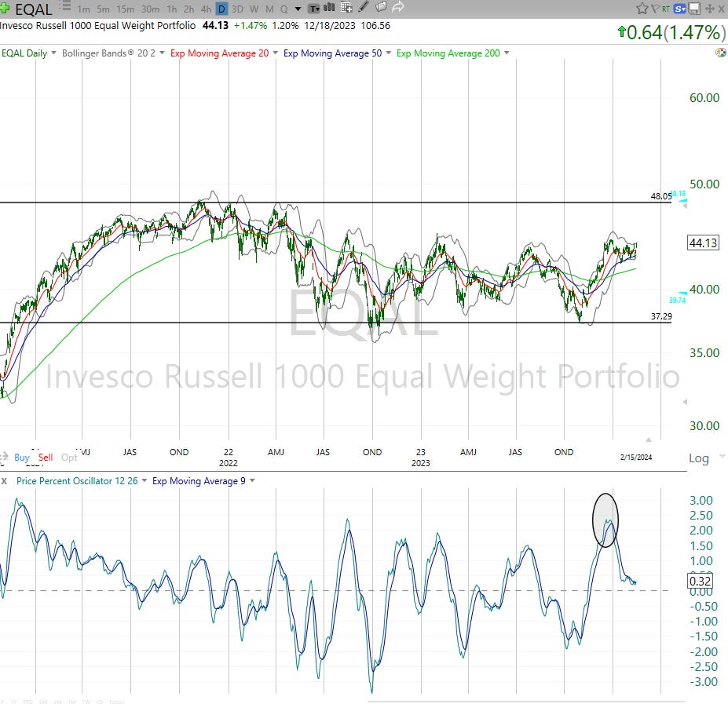728x704 pixels.
Task: Click the EQAL ticker symbol
Action: (x=34, y=9)
